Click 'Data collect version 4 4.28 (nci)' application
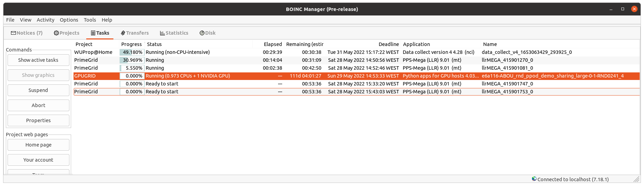The width and height of the screenshot is (644, 186). point(438,52)
